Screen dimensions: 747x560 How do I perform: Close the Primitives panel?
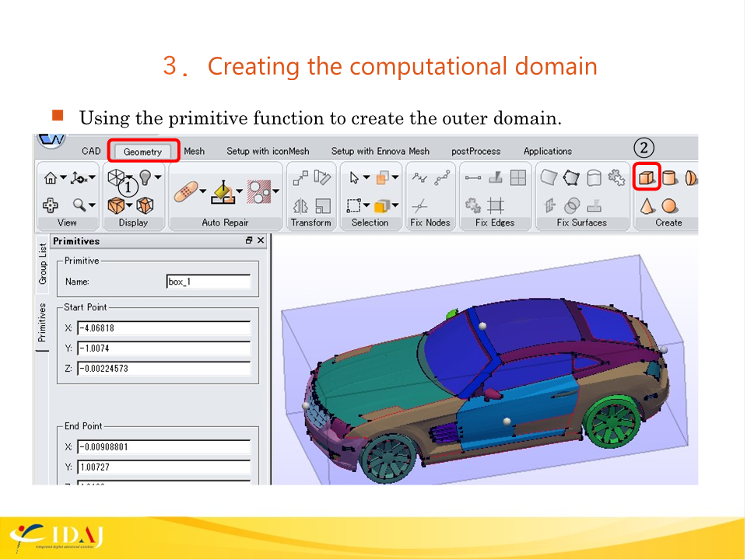click(261, 241)
